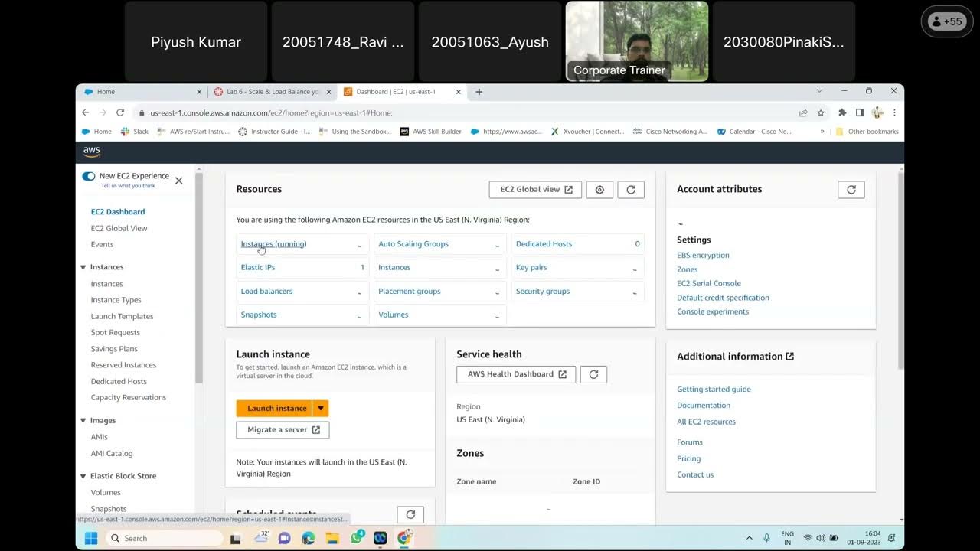The height and width of the screenshot is (551, 980).
Task: Open EC2 Serial Console setting
Action: 709,284
